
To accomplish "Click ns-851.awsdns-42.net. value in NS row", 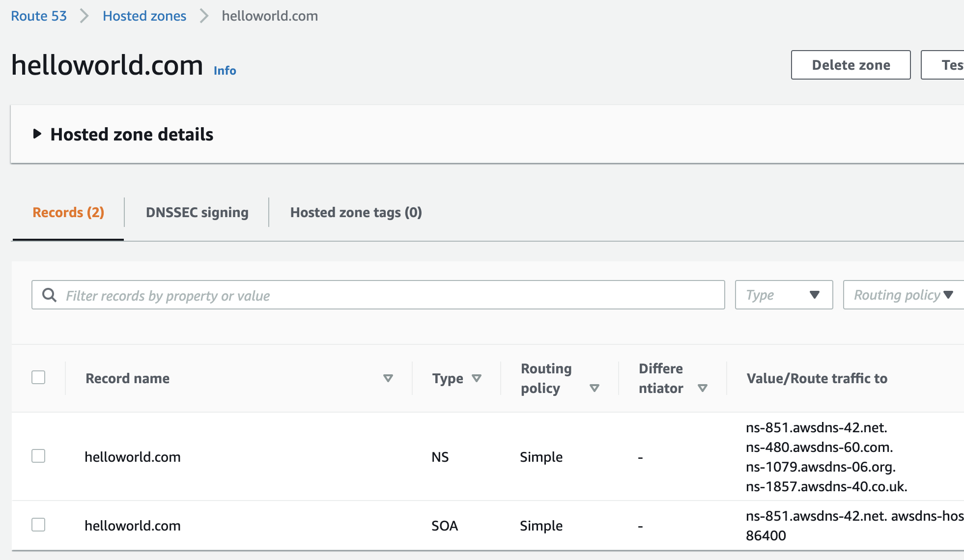I will tap(817, 427).
